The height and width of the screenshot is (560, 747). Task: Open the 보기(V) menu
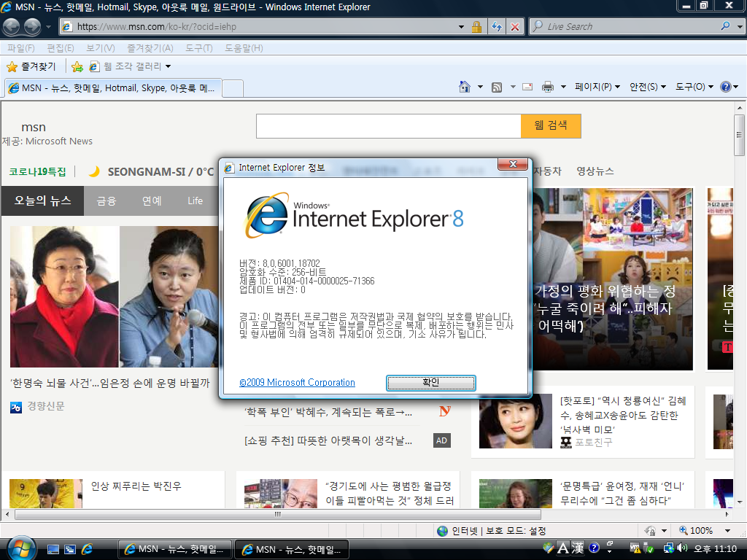point(101,48)
